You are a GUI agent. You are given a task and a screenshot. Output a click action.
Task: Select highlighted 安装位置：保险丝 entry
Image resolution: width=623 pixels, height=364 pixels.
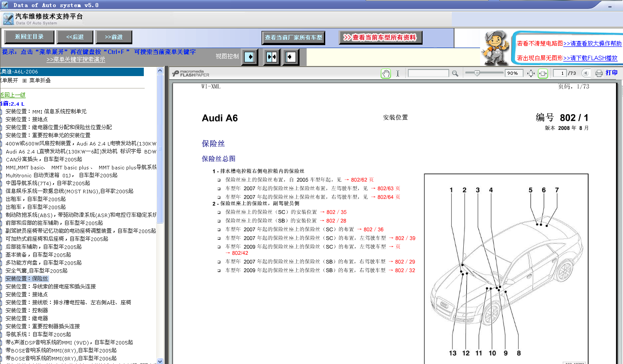(27, 279)
